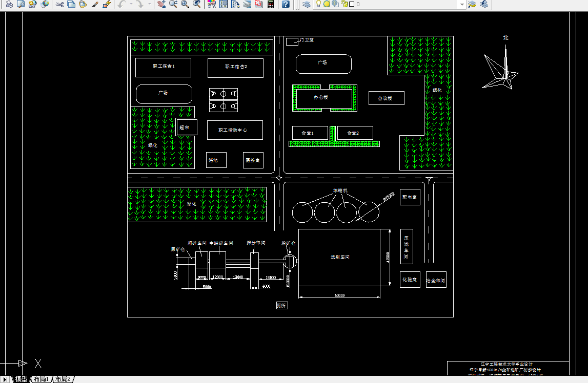This screenshot has height=383, width=588.
Task: Click the Plot print icon
Action: 9,4
